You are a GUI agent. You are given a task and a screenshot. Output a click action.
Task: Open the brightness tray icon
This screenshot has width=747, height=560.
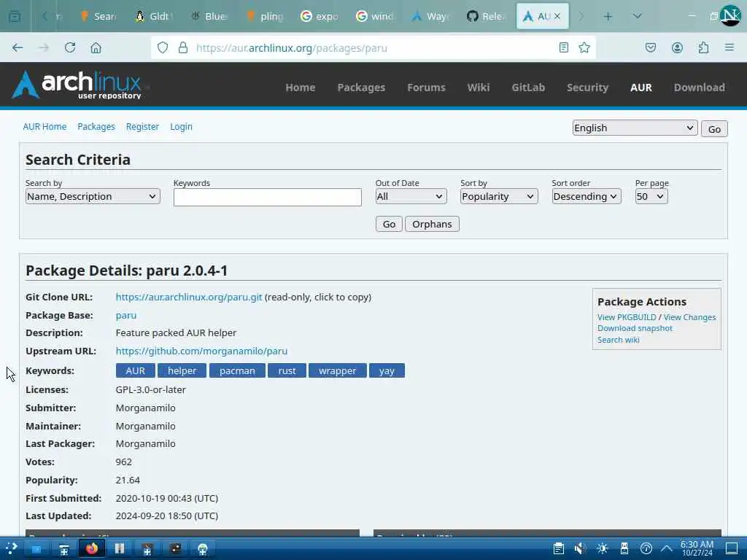602,548
